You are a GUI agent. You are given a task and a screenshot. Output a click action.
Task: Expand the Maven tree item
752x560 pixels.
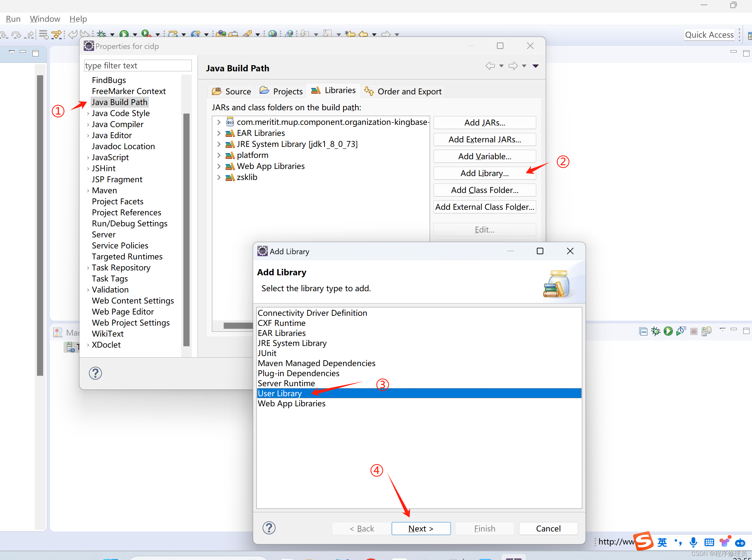(x=87, y=191)
